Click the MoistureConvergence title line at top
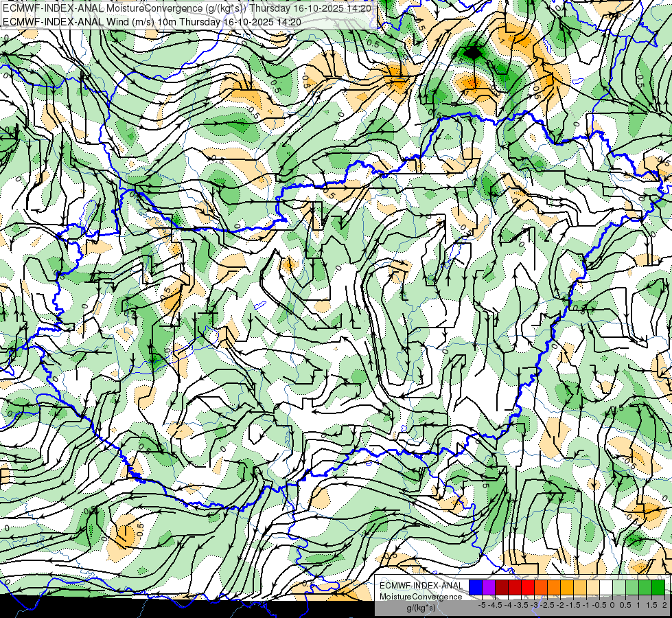Screen dimensions: 672x618 pos(187,8)
